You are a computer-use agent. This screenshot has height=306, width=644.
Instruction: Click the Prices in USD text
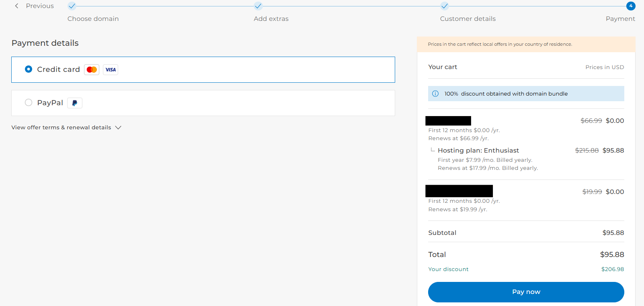click(605, 67)
